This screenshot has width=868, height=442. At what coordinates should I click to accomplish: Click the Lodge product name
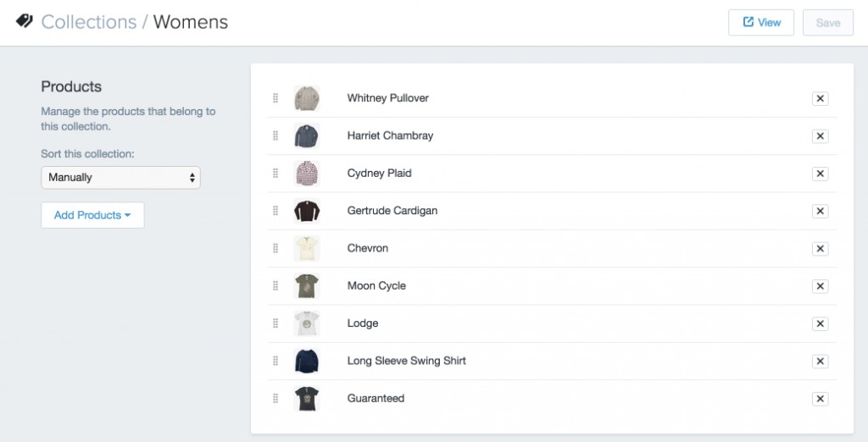[363, 323]
